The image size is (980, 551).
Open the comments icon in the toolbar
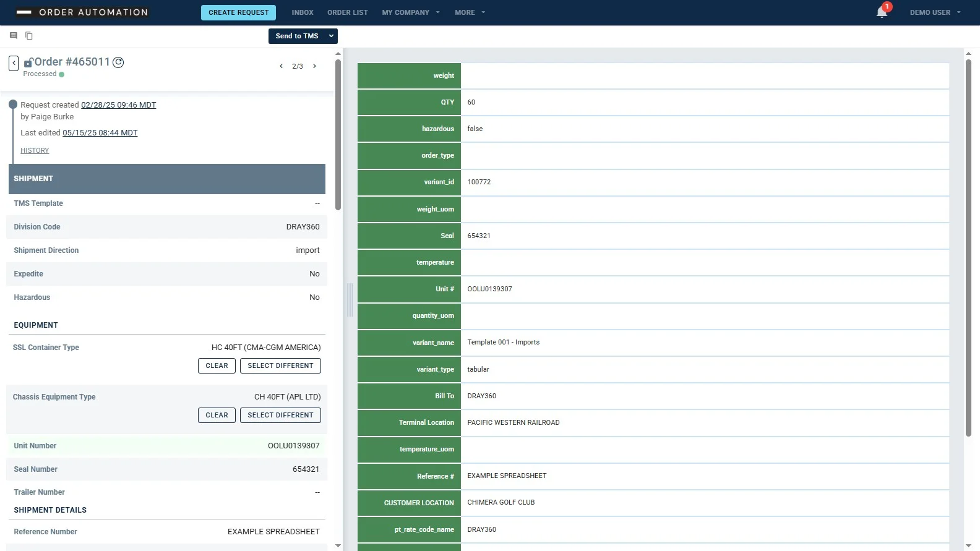pos(14,36)
